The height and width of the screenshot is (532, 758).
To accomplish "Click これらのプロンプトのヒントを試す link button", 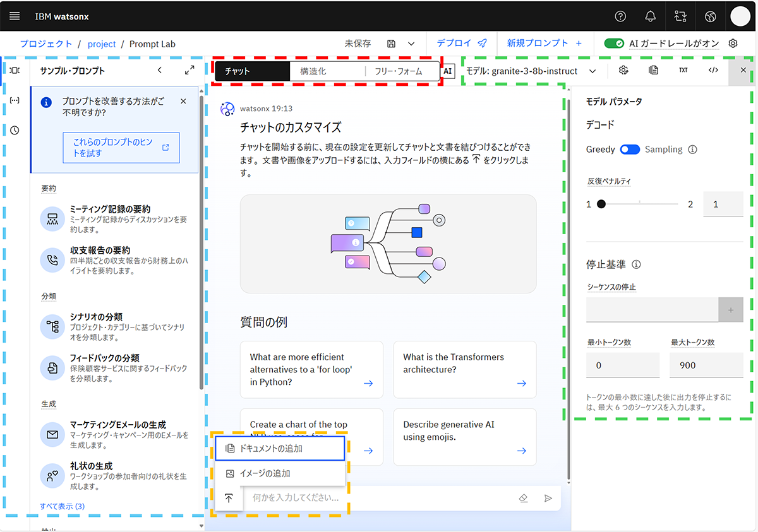I will click(x=121, y=148).
